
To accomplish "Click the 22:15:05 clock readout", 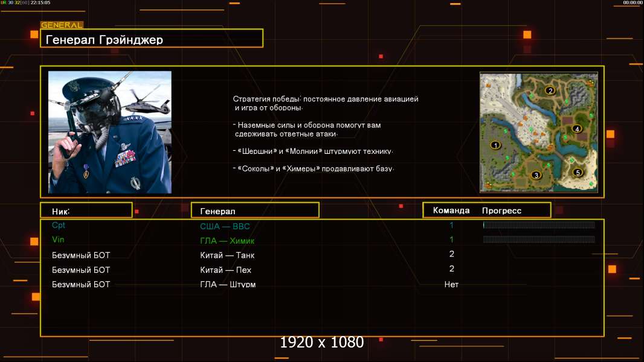I will [x=40, y=2].
